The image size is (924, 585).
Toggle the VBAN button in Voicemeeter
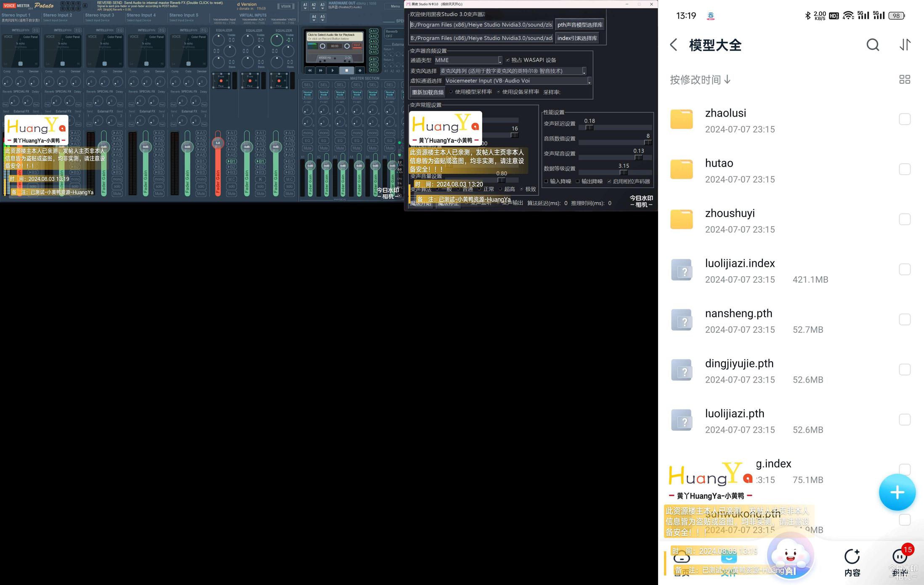[x=286, y=6]
